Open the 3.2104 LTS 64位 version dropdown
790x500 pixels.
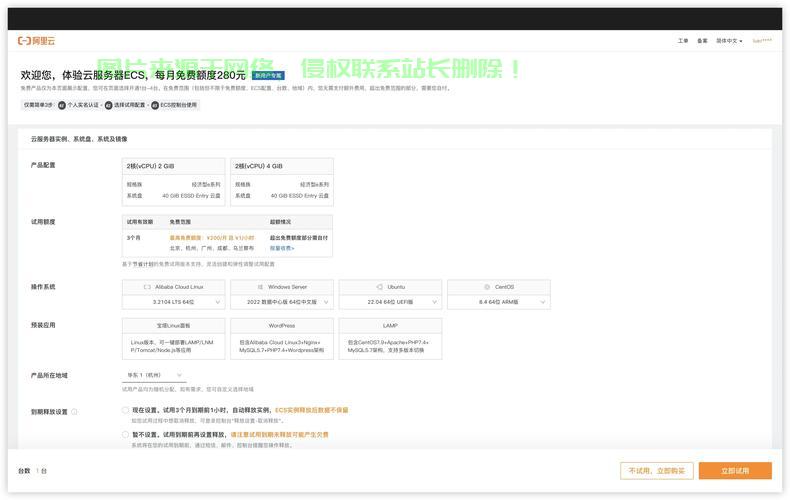(173, 302)
